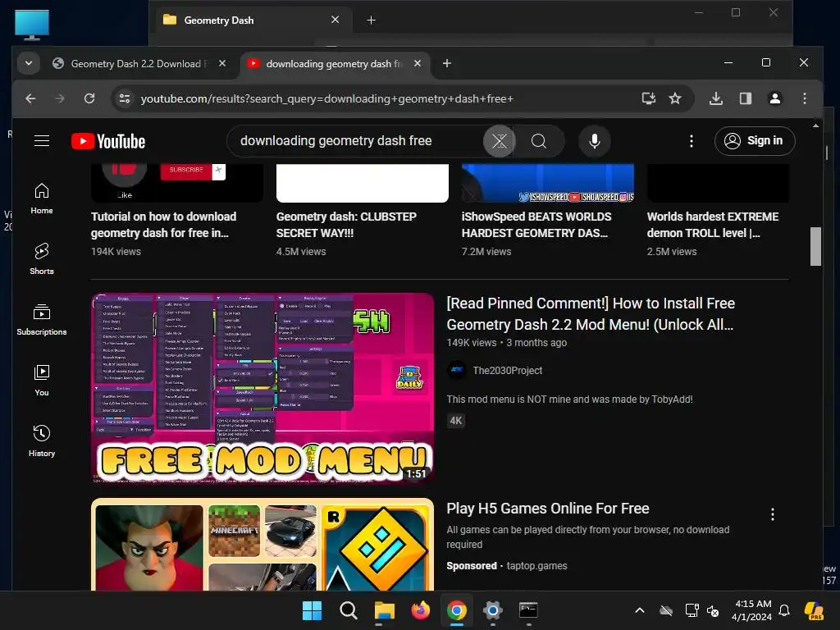This screenshot has width=840, height=630.
Task: Open Play H5 Games Online For Free ad
Action: [x=547, y=509]
